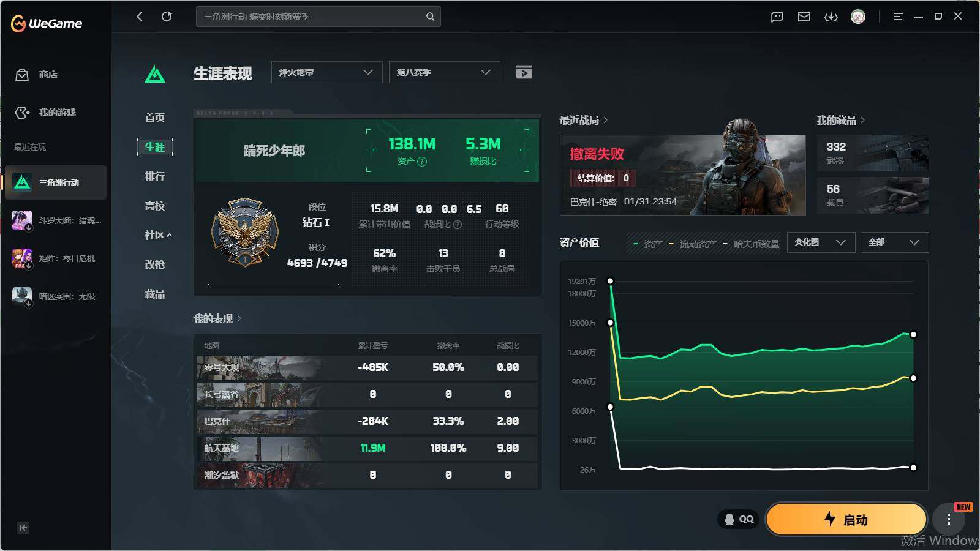980x551 pixels.
Task: Click the player name 踹死少年郎
Action: tap(274, 151)
